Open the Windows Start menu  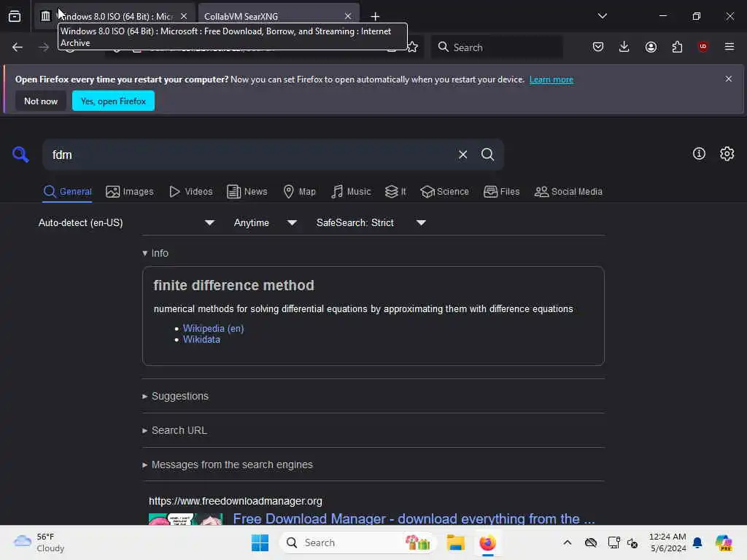click(x=260, y=542)
